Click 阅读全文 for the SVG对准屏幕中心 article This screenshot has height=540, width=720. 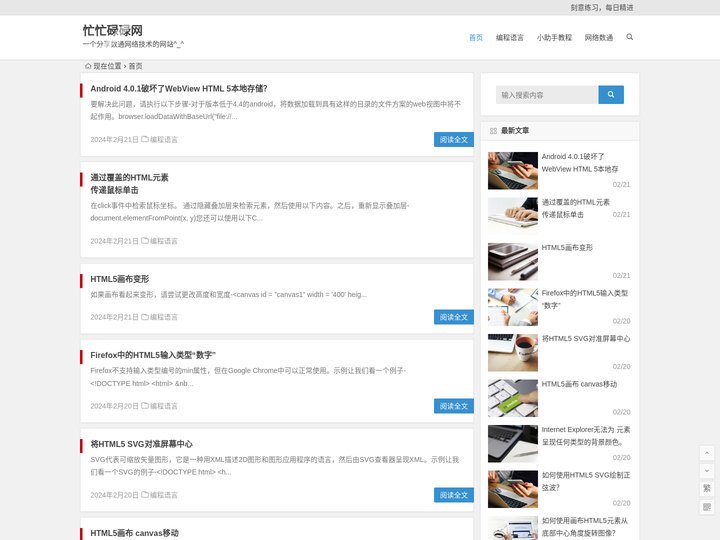(x=454, y=495)
